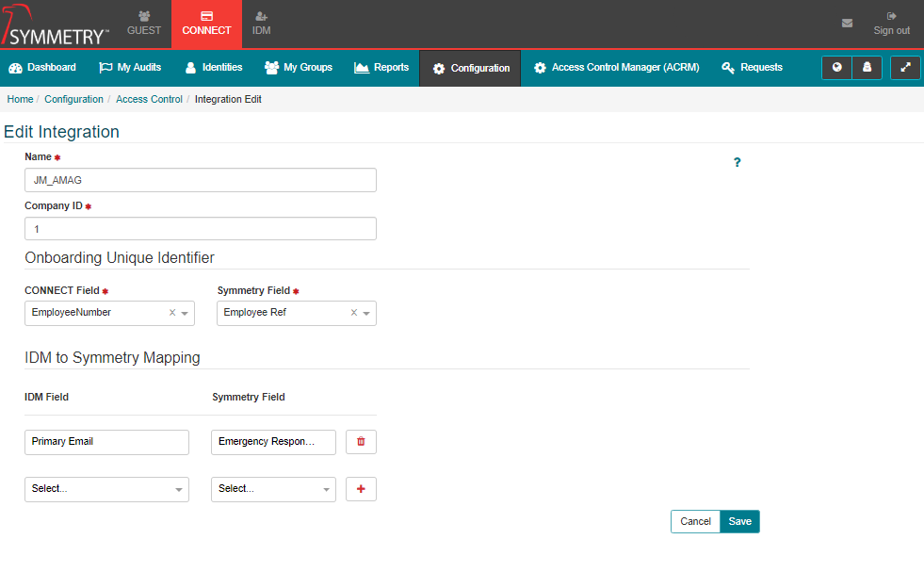Select the CONNECT module tab
The height and width of the screenshot is (572, 924).
pos(206,24)
